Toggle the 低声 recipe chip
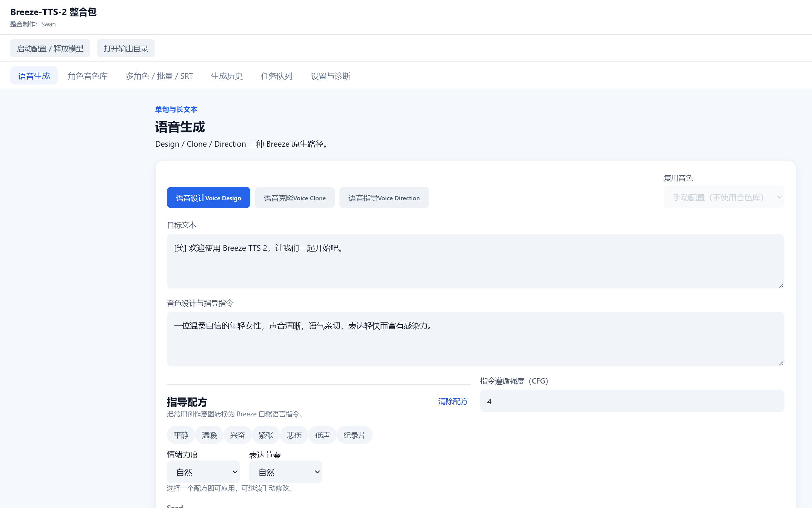Image resolution: width=812 pixels, height=508 pixels. 322,435
